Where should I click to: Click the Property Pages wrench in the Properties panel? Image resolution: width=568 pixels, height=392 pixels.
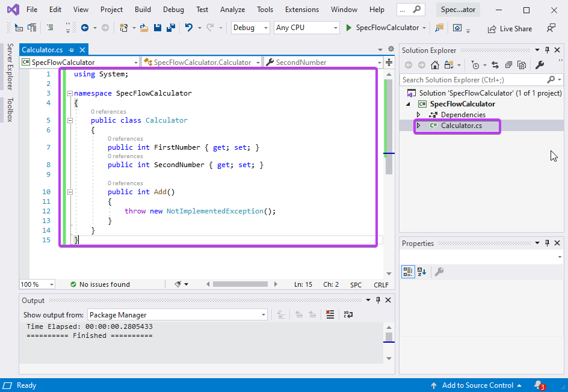point(439,272)
